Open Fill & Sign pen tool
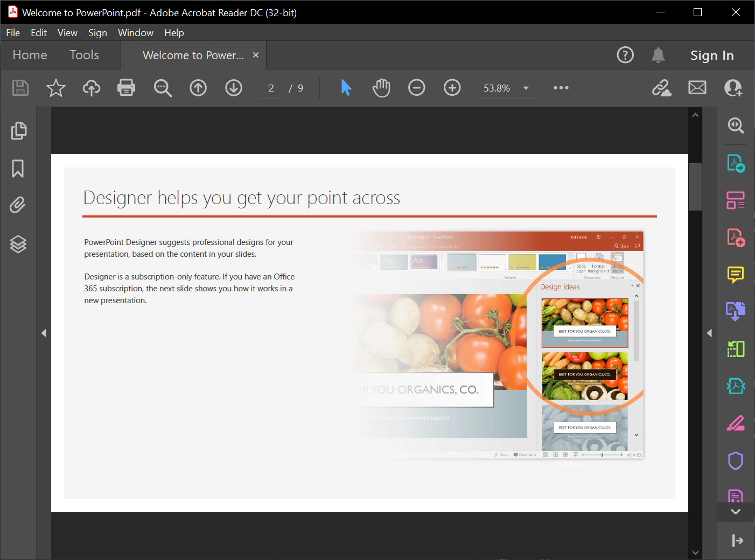 point(736,423)
